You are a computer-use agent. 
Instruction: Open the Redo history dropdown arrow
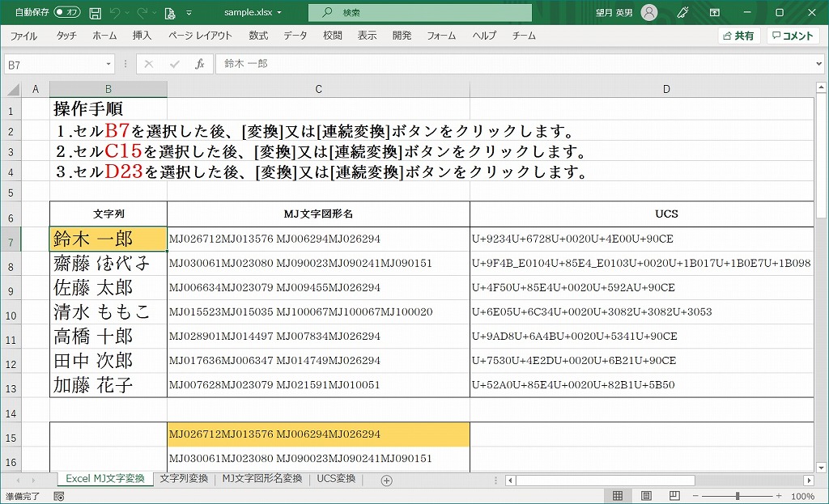point(155,13)
